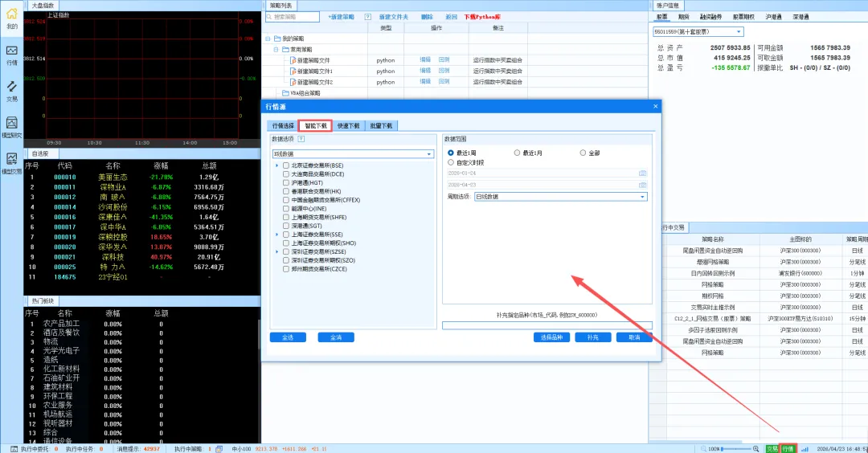This screenshot has height=453, width=868.
Task: Open the 模型交易 sidebar icon
Action: (11, 159)
